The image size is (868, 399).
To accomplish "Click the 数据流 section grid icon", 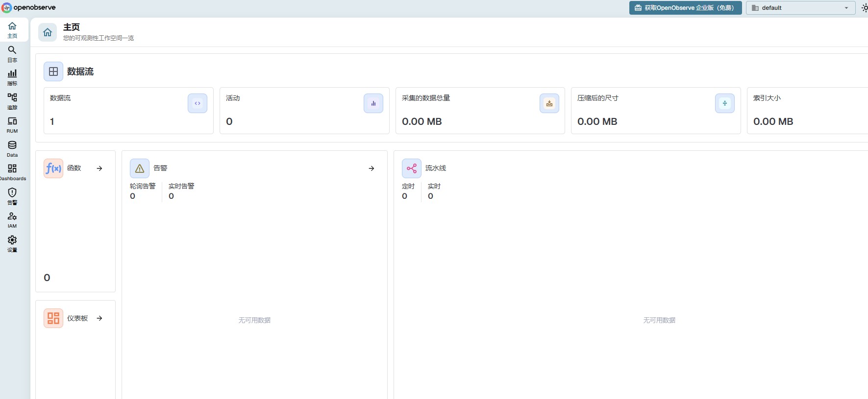I will click(x=53, y=71).
